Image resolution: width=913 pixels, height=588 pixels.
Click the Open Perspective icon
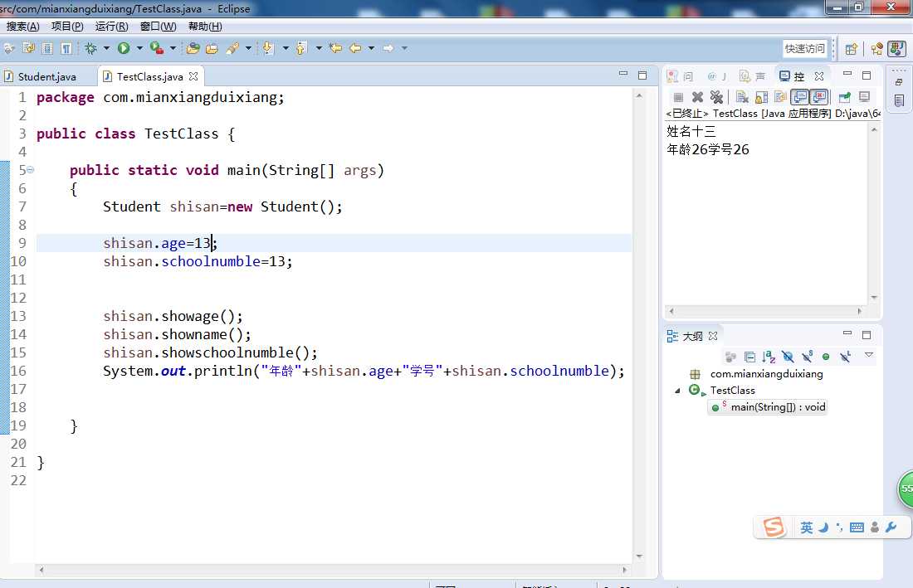coord(852,49)
